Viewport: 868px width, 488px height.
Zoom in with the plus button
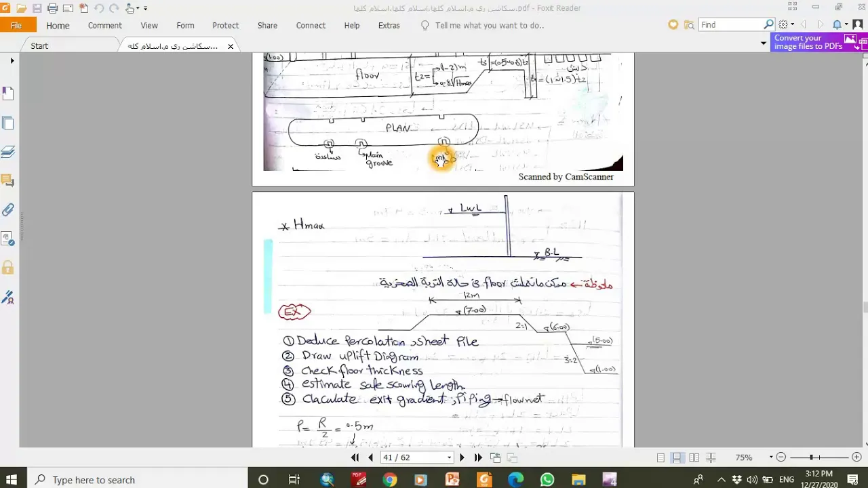pos(856,457)
